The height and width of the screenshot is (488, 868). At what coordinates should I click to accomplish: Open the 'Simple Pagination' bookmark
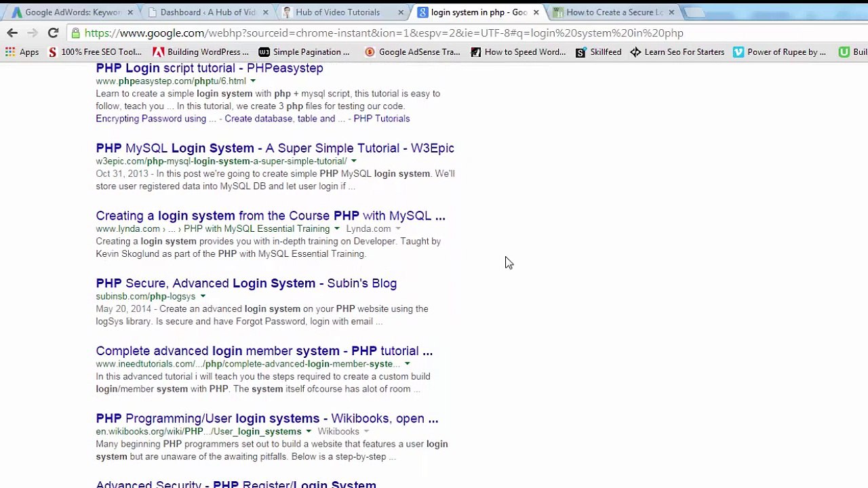tap(304, 52)
